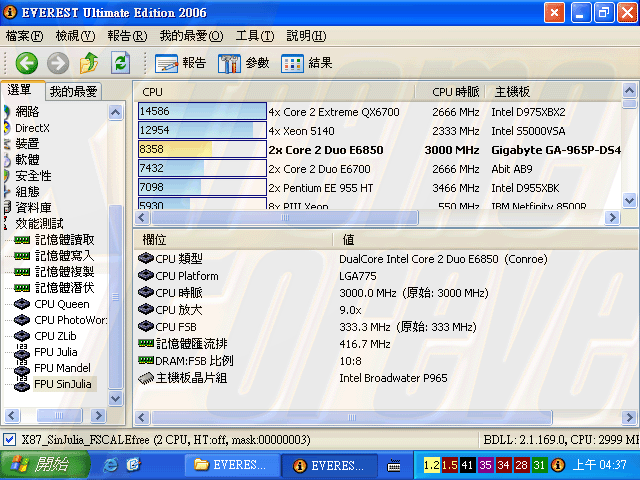
Task: Select the CPU Queen benchmark
Action: (61, 304)
